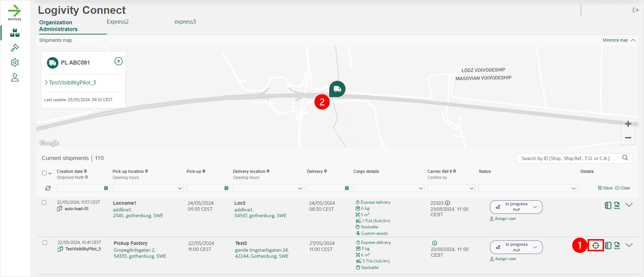The width and height of the screenshot is (644, 277).
Task: Click the truck icon in PL ABC091 card
Action: click(x=53, y=63)
